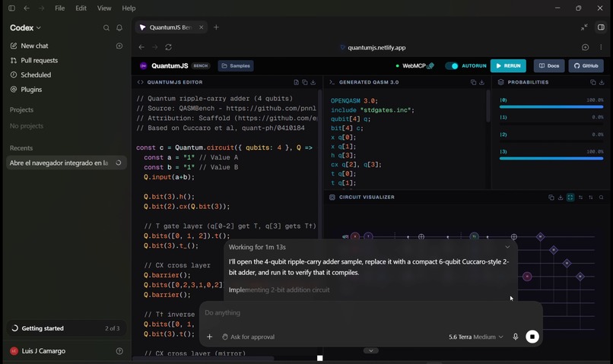Download the circuit visualizer image

[x=561, y=198]
